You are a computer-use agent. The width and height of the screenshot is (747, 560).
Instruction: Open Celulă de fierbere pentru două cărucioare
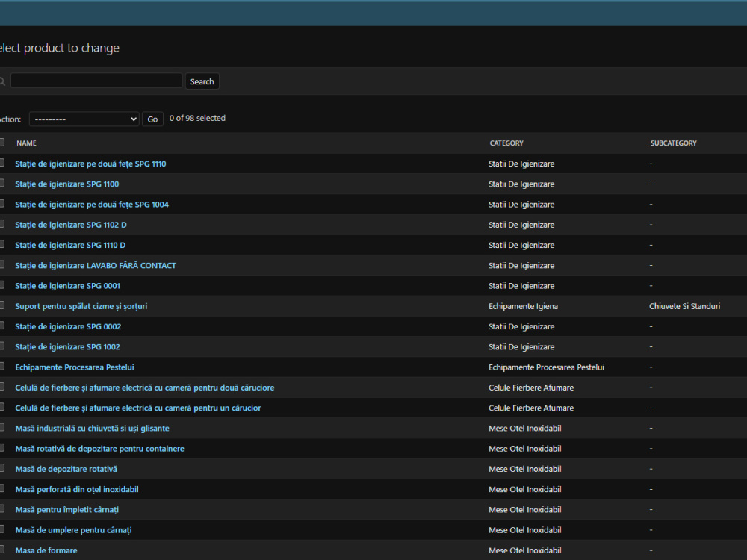coord(145,388)
